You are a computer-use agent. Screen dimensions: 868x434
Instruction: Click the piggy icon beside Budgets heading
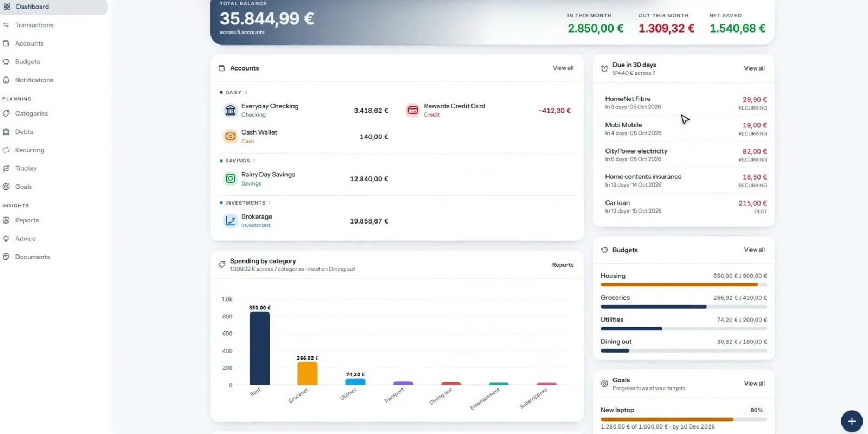coord(604,250)
